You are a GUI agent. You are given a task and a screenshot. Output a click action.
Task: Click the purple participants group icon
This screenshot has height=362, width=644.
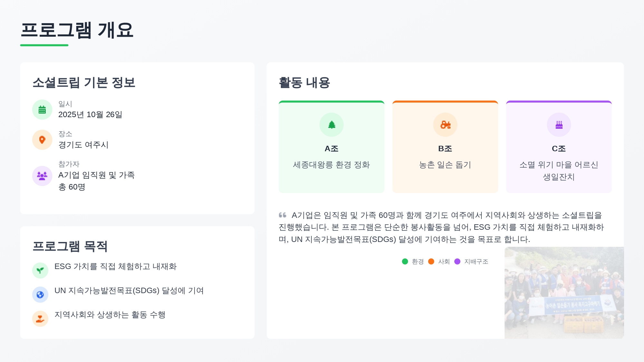tap(42, 176)
